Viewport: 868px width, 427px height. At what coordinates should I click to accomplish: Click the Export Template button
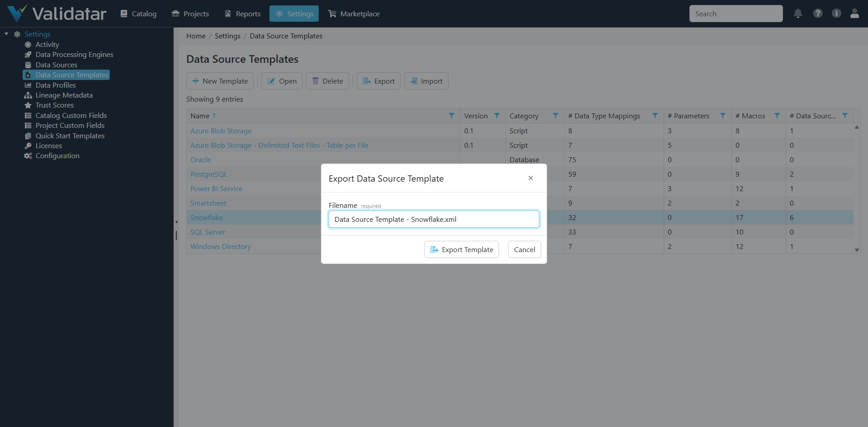(461, 249)
